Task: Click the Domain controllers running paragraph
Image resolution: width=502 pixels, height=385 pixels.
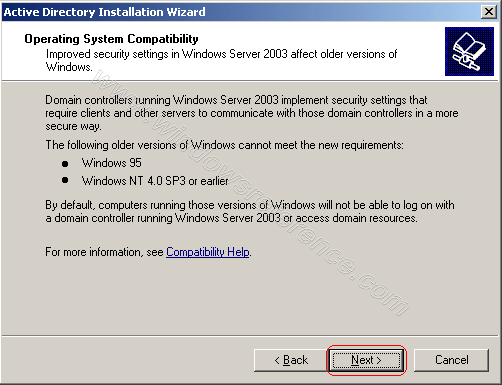Action: click(x=252, y=113)
